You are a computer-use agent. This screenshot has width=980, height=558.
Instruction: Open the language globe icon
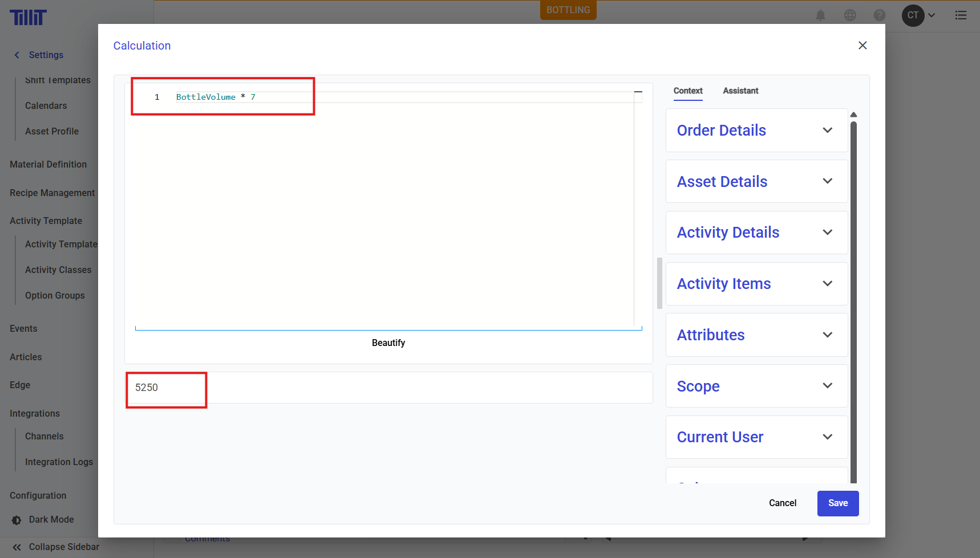pyautogui.click(x=850, y=15)
